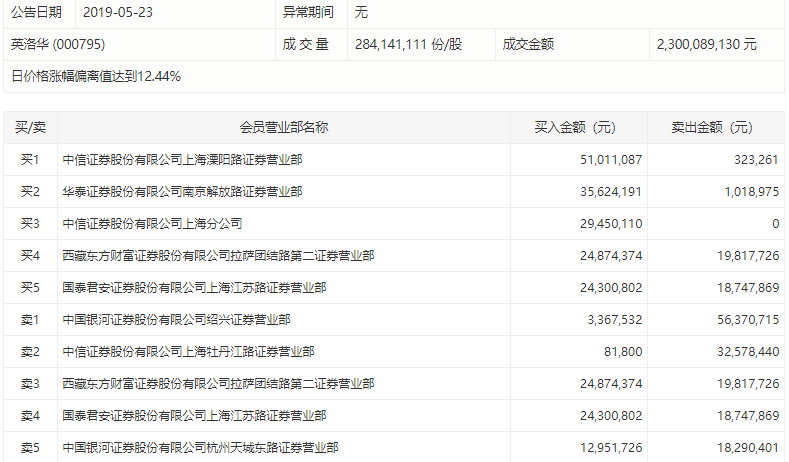Click 西藏东方财富拉萨团结路 name in 卖3 row
789x462 pixels.
[218, 383]
